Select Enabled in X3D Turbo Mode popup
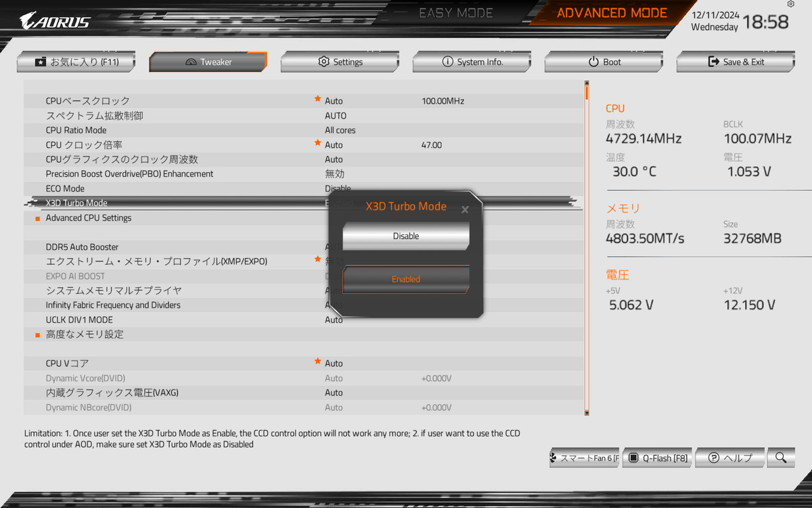 (x=406, y=279)
